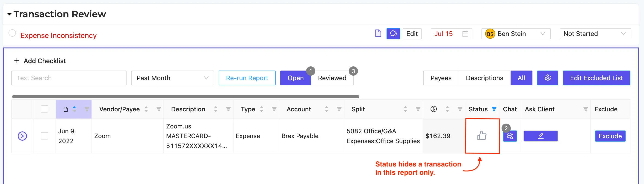Click the date column calendar header icon
The image size is (644, 184).
coord(66,110)
